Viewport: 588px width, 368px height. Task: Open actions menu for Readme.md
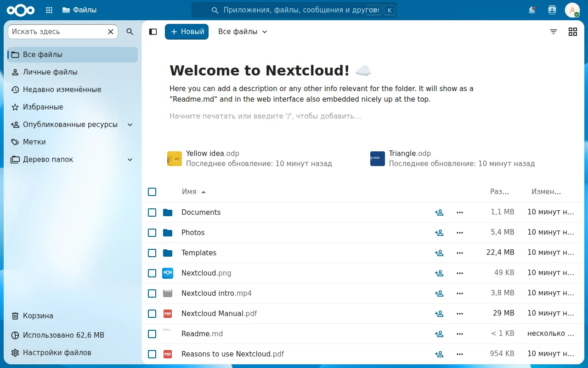[x=460, y=334]
